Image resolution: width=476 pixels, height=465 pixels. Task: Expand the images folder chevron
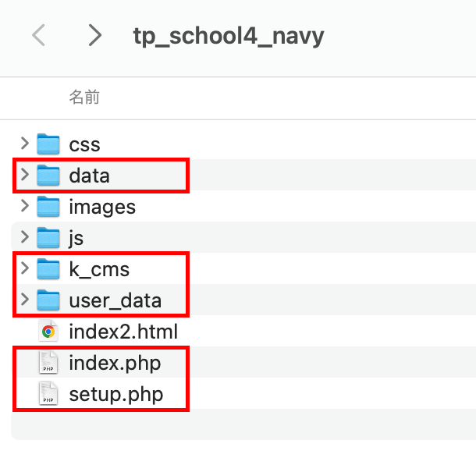tap(25, 206)
